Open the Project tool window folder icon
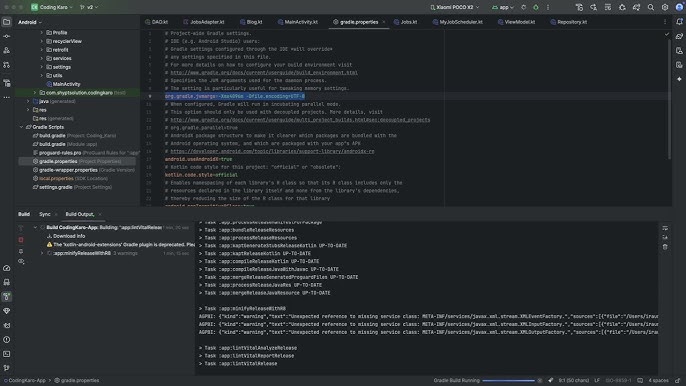686x386 pixels. (x=7, y=22)
